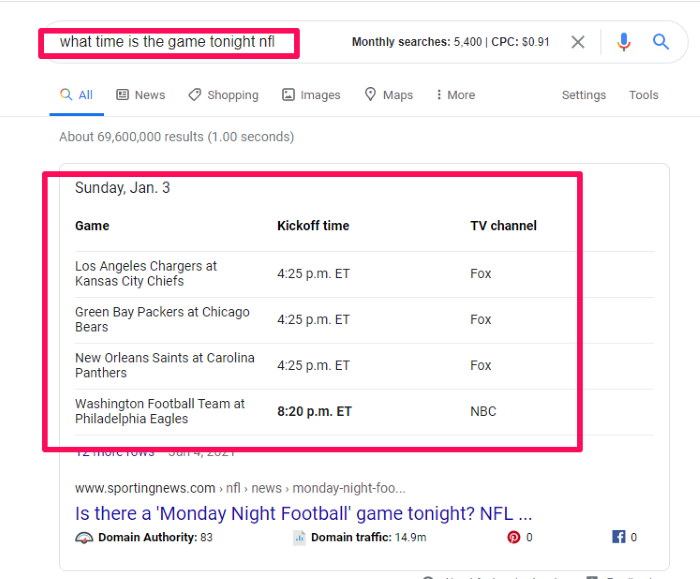700x579 pixels.
Task: Click the 'TV channel' column header
Action: [503, 225]
